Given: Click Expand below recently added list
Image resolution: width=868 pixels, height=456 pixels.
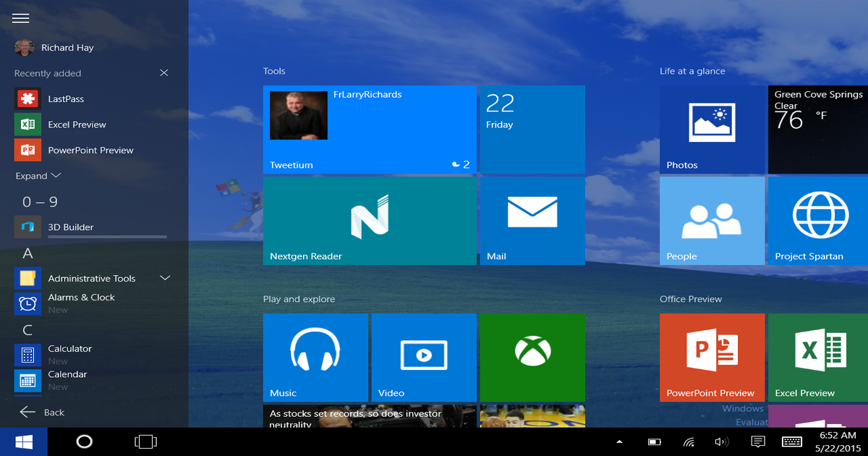Looking at the screenshot, I should pyautogui.click(x=32, y=175).
